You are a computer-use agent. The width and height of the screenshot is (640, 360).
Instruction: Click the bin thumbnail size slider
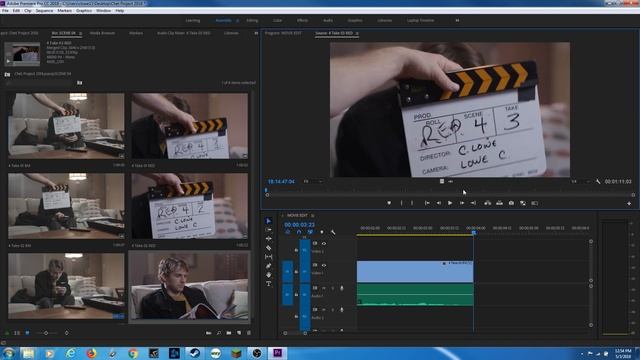(46, 333)
